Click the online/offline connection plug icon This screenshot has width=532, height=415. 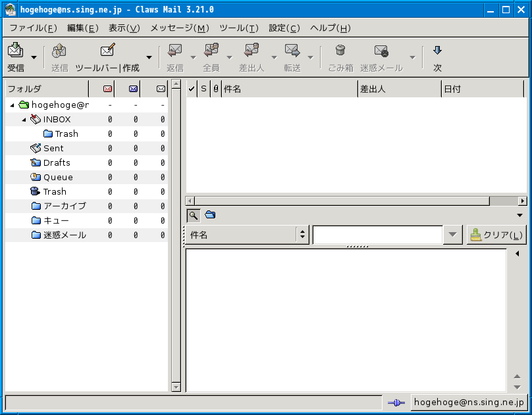point(396,403)
